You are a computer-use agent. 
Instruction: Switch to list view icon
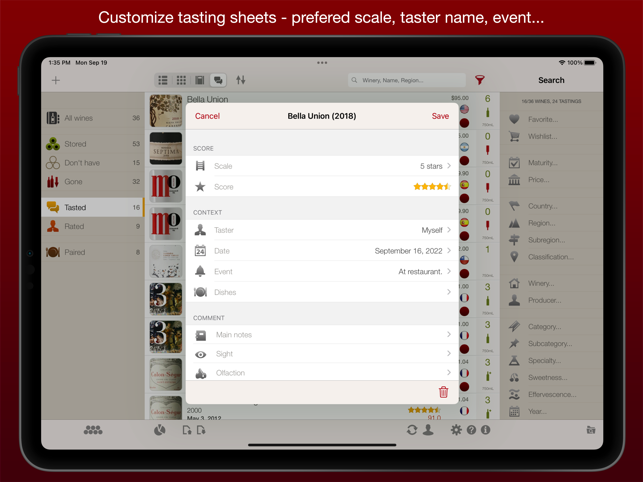[x=163, y=80]
